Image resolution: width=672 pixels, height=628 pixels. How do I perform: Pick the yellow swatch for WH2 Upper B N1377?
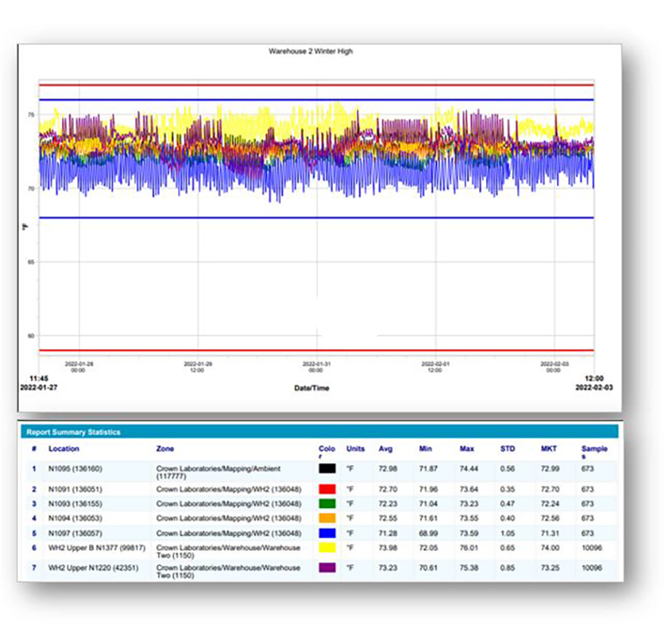(x=326, y=551)
